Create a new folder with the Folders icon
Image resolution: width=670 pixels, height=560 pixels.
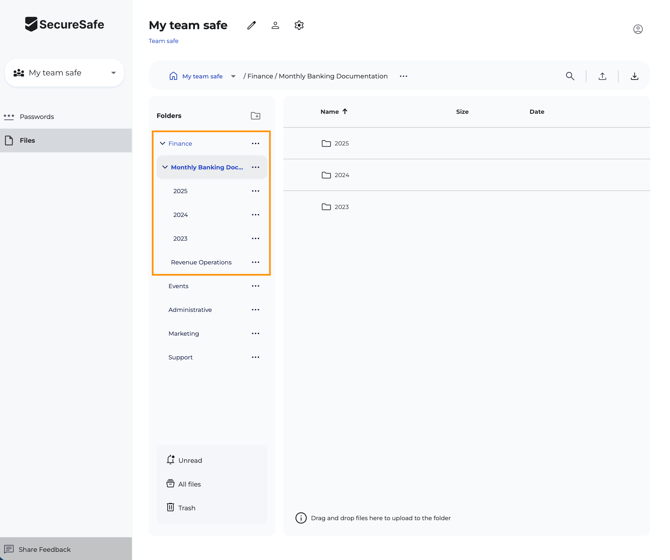point(255,116)
